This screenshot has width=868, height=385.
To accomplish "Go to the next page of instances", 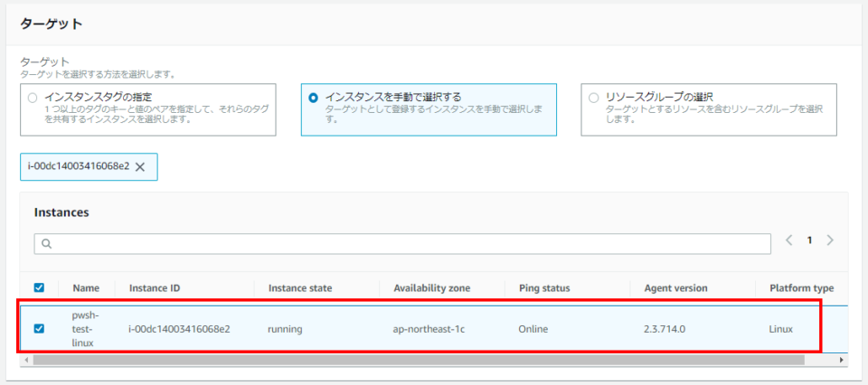I will [830, 240].
